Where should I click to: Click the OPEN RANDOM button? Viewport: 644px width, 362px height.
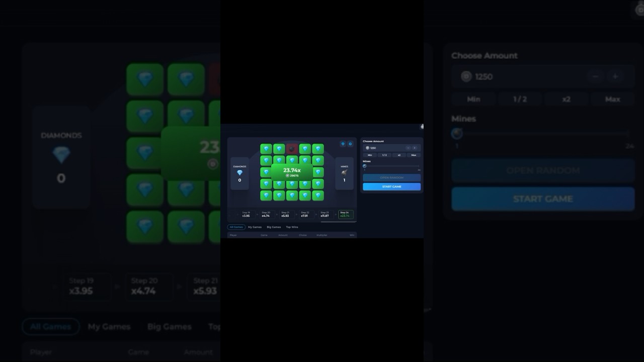click(391, 177)
